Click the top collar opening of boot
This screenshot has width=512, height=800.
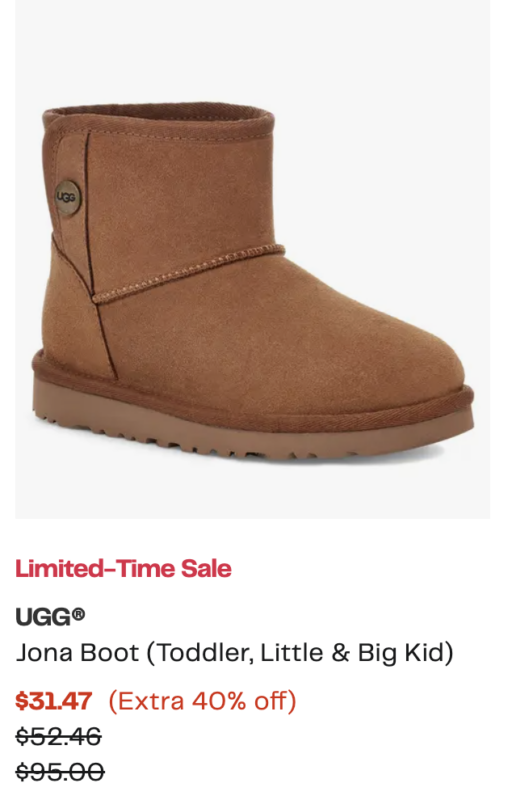158,115
